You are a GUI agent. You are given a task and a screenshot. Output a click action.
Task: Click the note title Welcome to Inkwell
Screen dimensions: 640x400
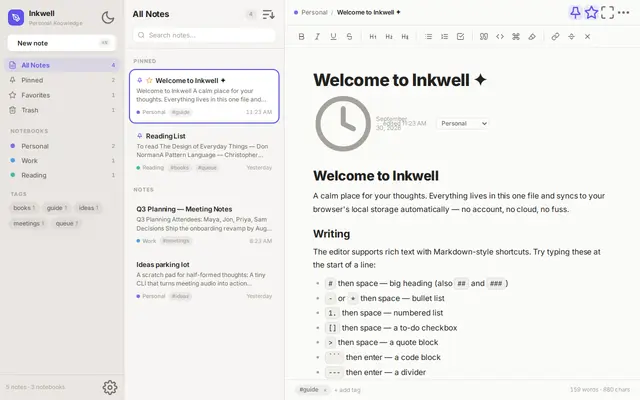coord(400,80)
